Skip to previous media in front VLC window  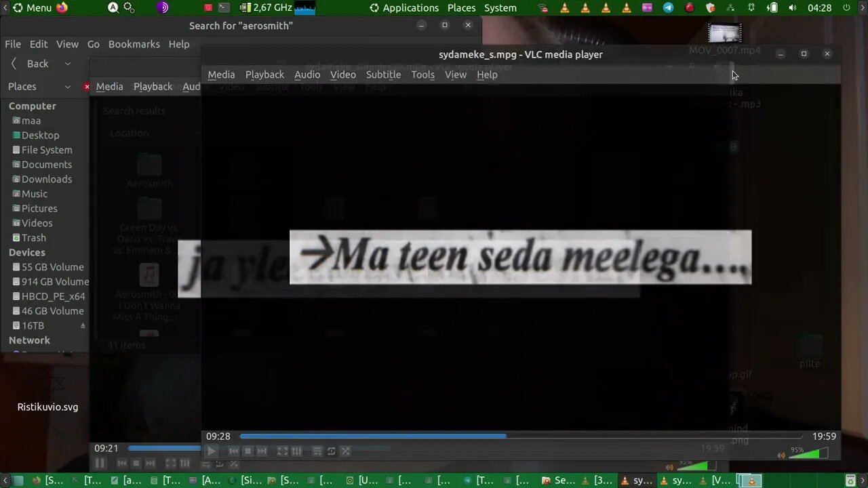233,451
